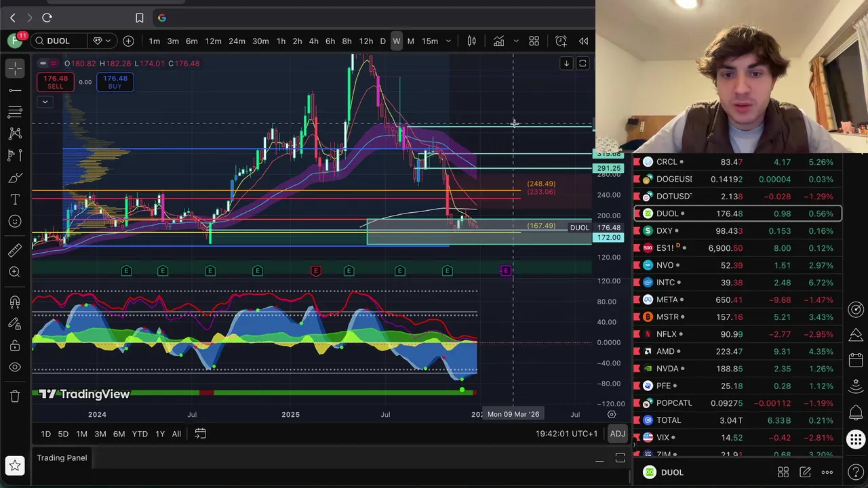Click the 291.25 price axis label
Image resolution: width=868 pixels, height=488 pixels.
[x=608, y=168]
